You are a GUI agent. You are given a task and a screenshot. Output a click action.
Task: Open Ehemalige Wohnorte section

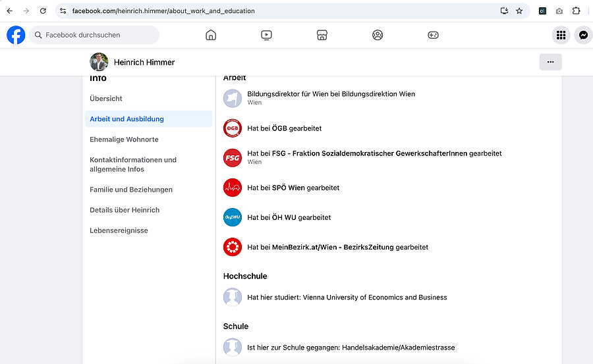149,139
